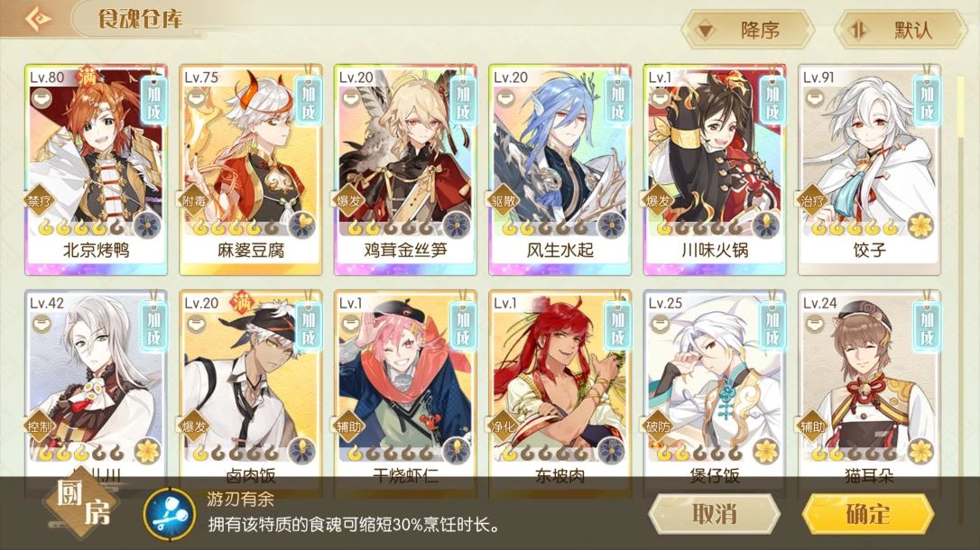Toggle the 加成 tag on 北京烤鸭
The width and height of the screenshot is (980, 550).
point(153,102)
